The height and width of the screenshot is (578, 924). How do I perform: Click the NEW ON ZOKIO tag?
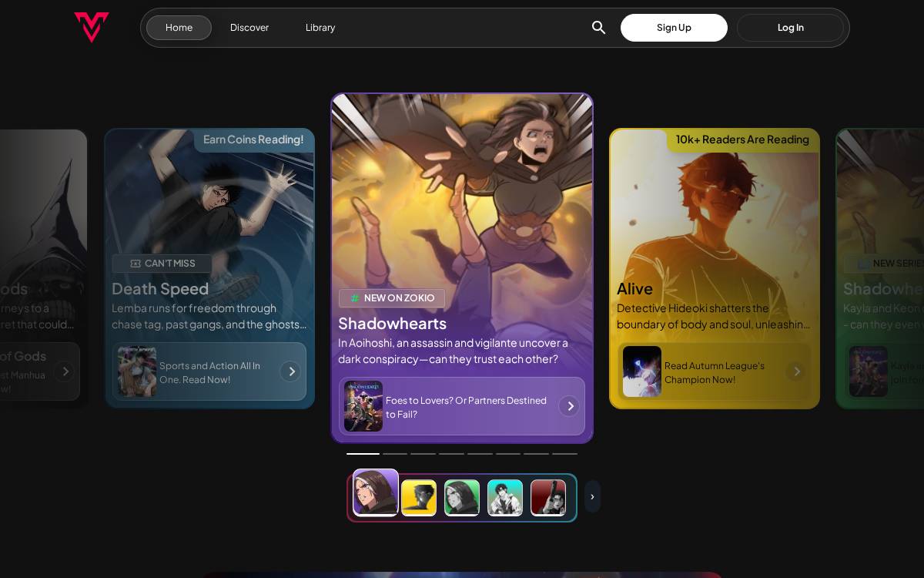pos(392,298)
